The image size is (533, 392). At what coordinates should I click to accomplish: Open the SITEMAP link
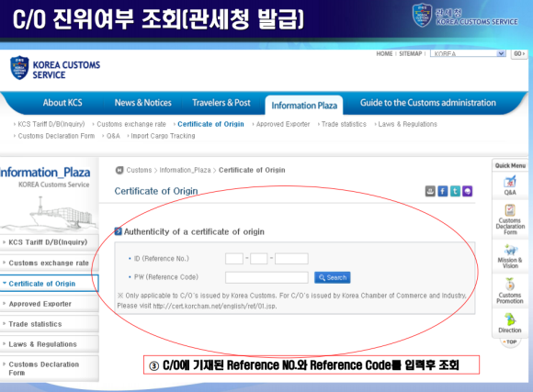[410, 53]
